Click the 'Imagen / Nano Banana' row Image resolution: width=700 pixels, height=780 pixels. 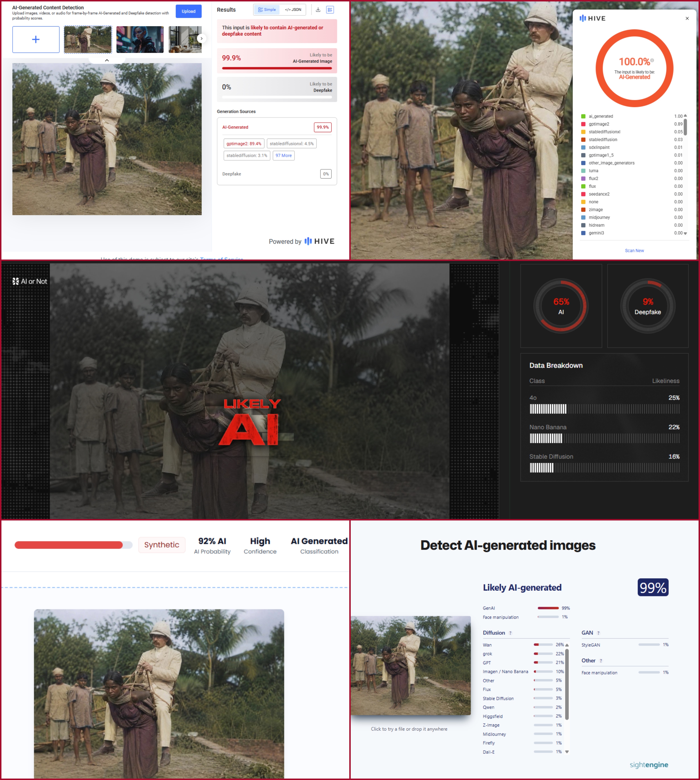pyautogui.click(x=523, y=672)
